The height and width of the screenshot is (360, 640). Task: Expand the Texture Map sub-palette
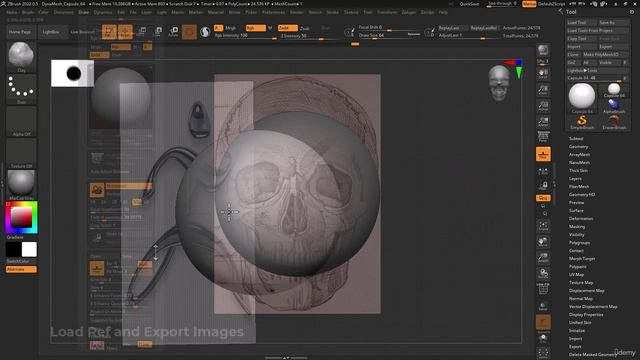[x=581, y=282]
